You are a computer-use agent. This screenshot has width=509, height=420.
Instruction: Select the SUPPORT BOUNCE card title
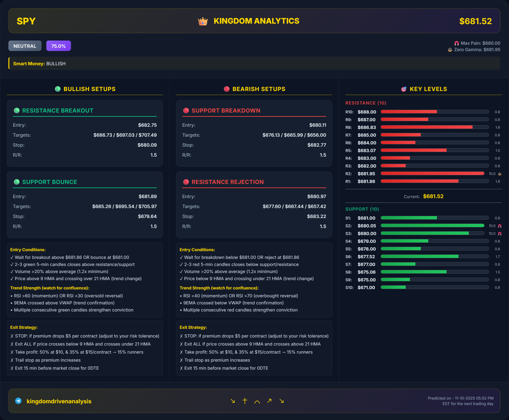tap(50, 182)
